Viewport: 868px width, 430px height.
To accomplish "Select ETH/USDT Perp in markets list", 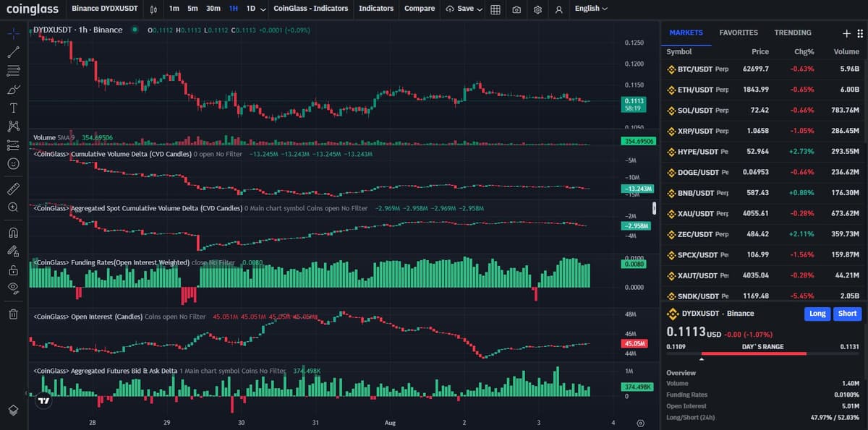I will point(763,90).
